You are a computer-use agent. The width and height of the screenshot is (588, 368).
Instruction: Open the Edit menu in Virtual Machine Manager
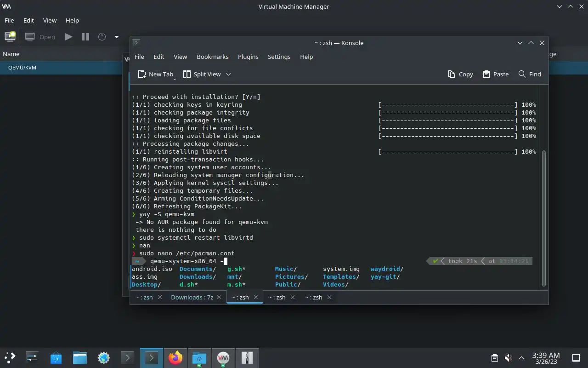(28, 20)
